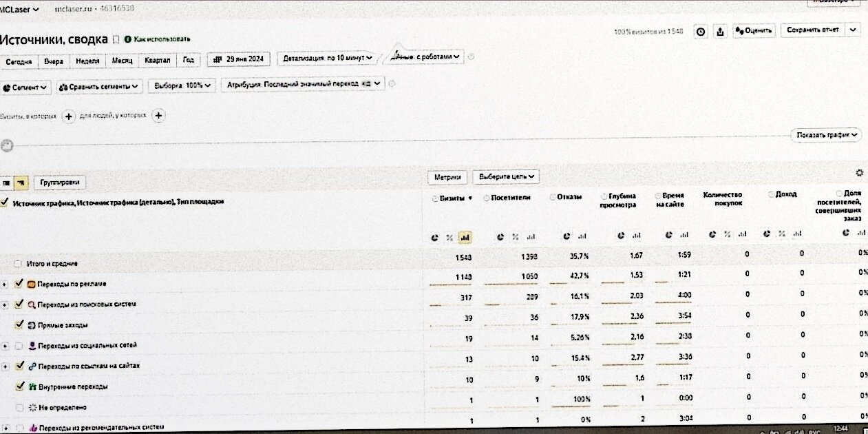Open the Как использовать help link
The image size is (868, 434).
[157, 39]
